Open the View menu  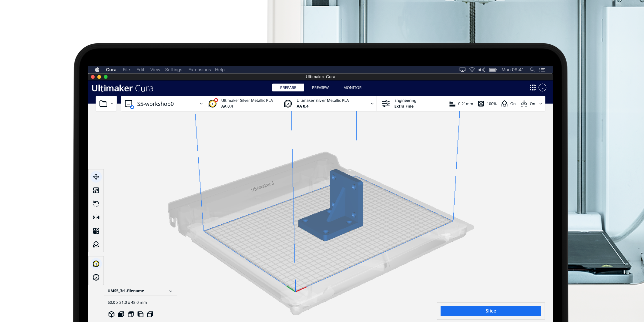tap(155, 70)
